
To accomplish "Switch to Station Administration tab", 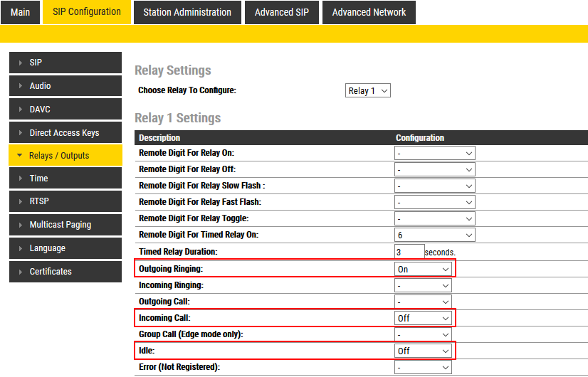I will [187, 12].
